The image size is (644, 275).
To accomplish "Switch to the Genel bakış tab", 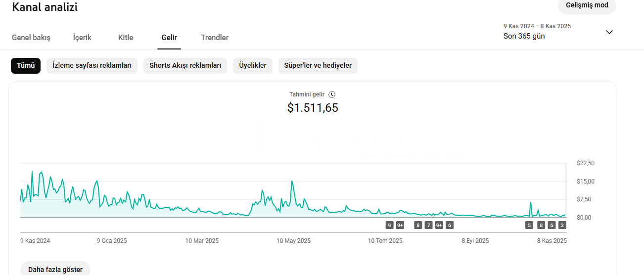I will click(31, 38).
